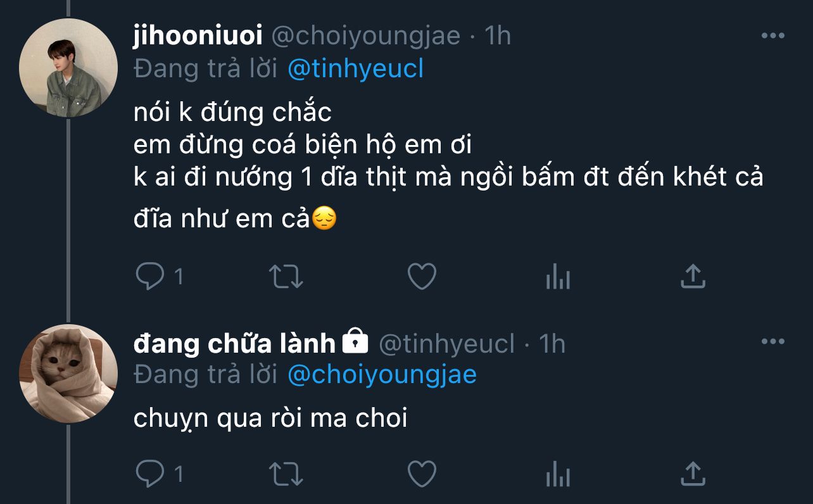The image size is (813, 504).
Task: Click the jihooniuoi display name
Action: (x=198, y=36)
